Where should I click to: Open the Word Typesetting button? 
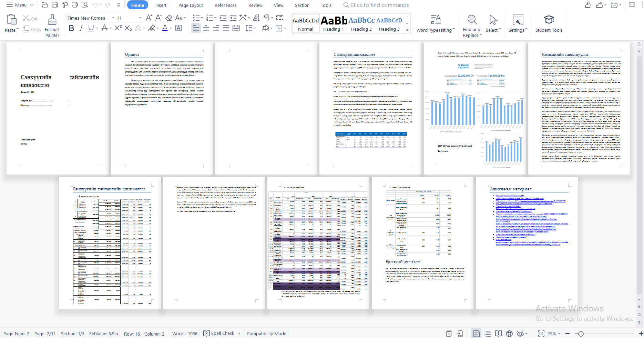436,23
